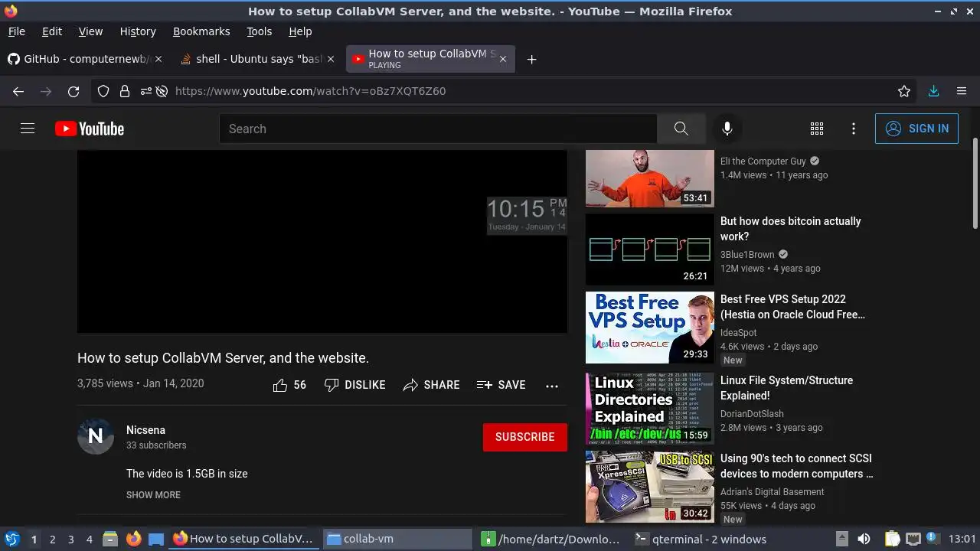
Task: Open the volume control tray icon
Action: 864,539
